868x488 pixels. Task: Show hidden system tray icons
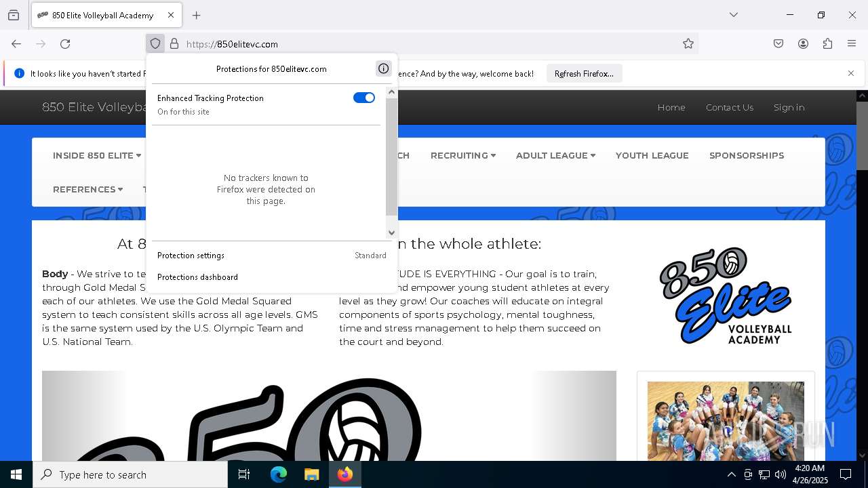pos(731,474)
